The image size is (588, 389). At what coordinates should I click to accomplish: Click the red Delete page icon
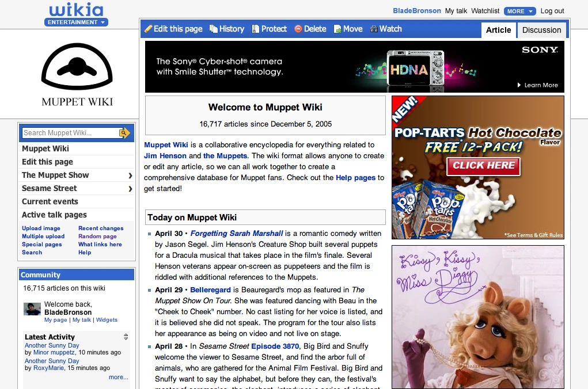298,29
